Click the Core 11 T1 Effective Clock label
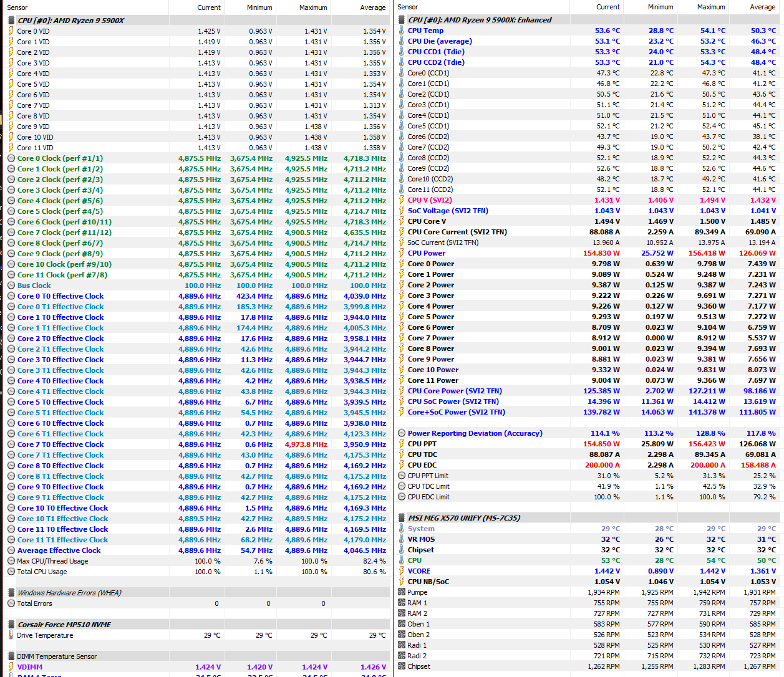Image resolution: width=784 pixels, height=677 pixels. pyautogui.click(x=63, y=540)
